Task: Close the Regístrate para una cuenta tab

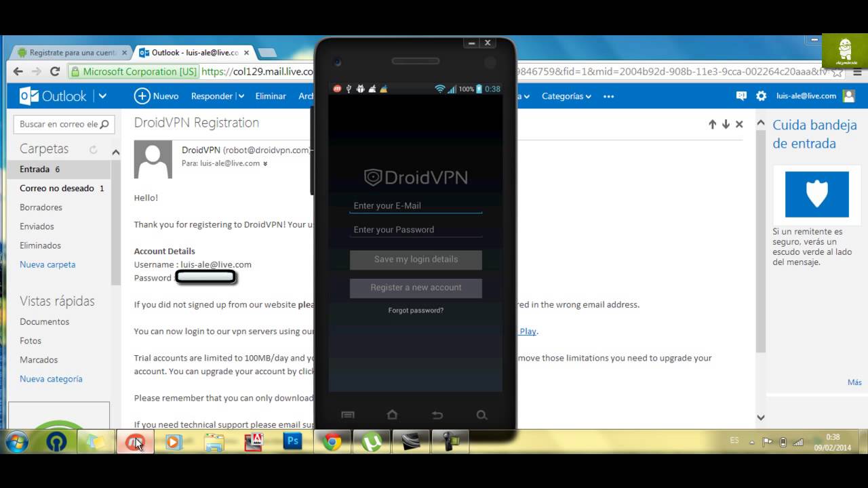Action: pos(123,52)
